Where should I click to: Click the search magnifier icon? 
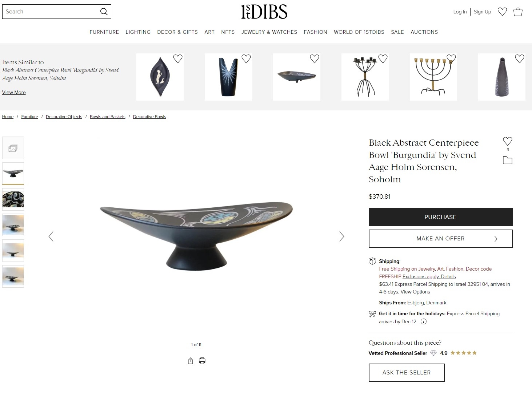[104, 12]
